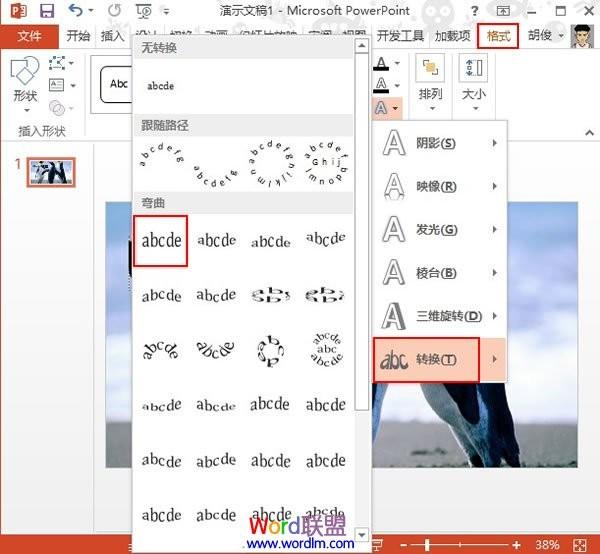This screenshot has height=554, width=600.
Task: Pick the second warp effect in first 弯曲 row
Action: (x=216, y=240)
